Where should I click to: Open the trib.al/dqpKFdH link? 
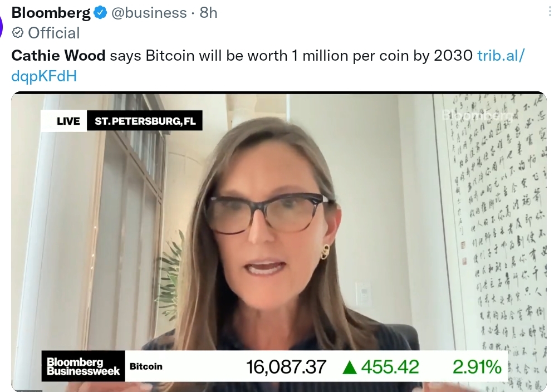(x=268, y=66)
